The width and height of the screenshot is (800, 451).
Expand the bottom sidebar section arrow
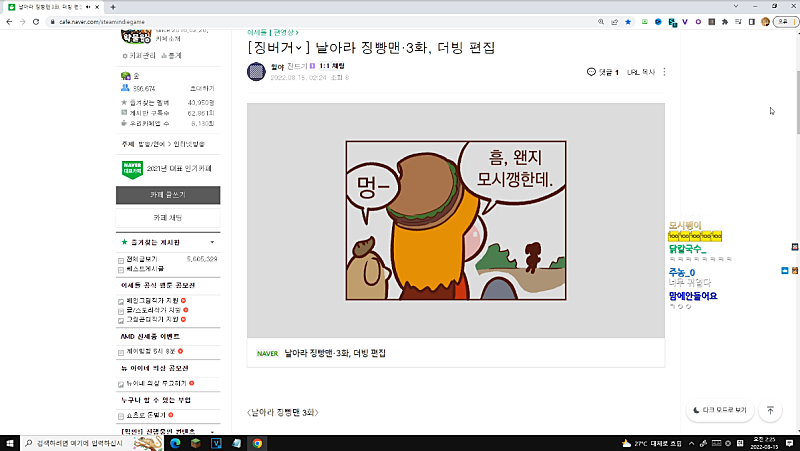212,432
